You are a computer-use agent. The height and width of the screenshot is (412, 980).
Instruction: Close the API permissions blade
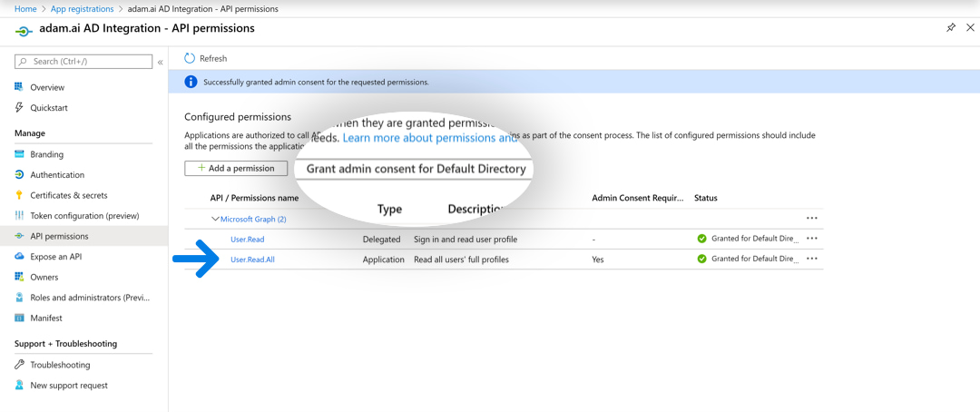pos(970,27)
